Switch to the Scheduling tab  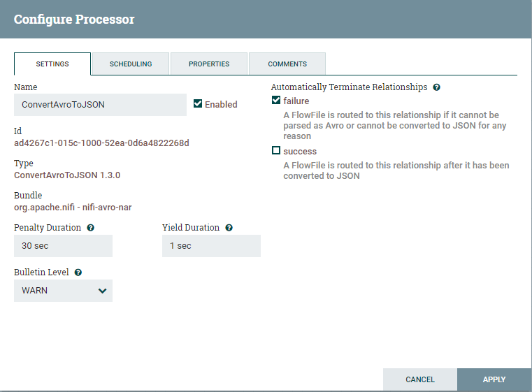pyautogui.click(x=131, y=64)
